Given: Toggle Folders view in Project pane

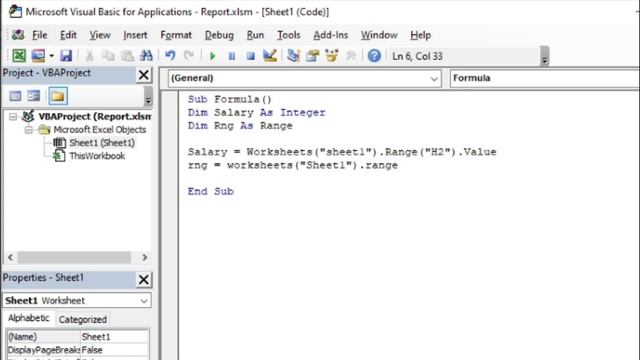Looking at the screenshot, I should coord(58,96).
